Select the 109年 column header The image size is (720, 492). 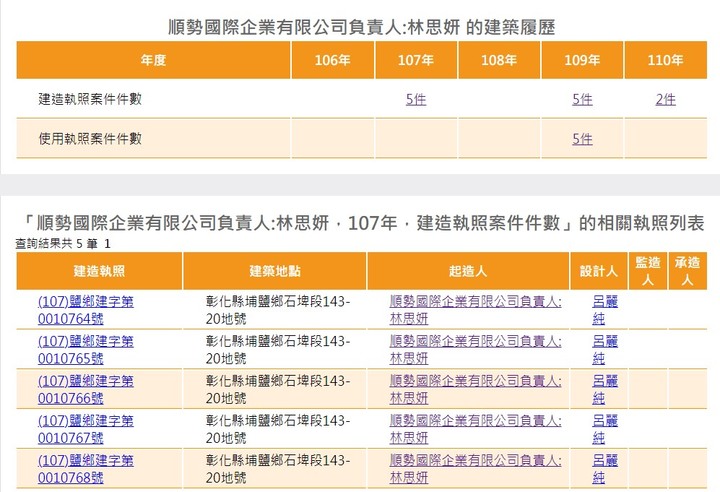[x=582, y=60]
